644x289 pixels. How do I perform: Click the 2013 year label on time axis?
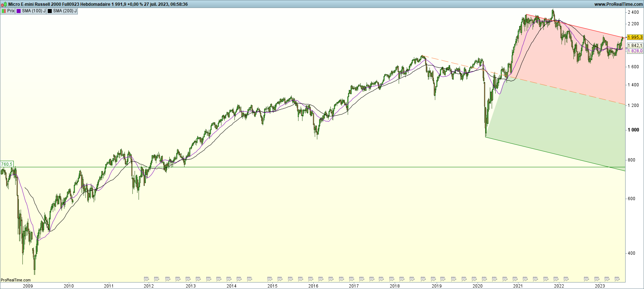tap(191, 286)
